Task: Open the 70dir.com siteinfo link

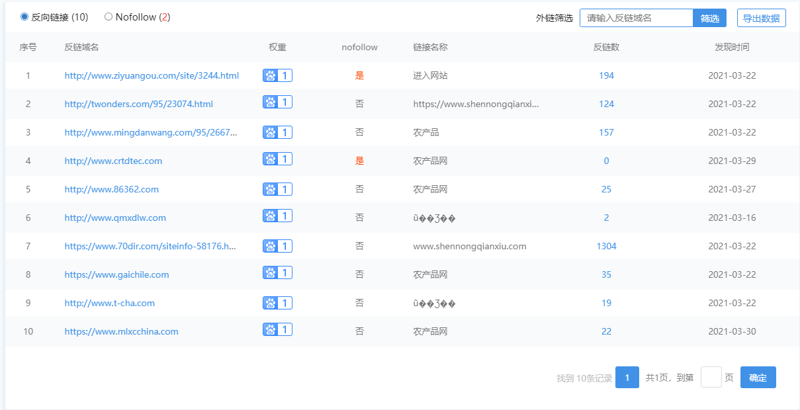Action: [x=150, y=246]
